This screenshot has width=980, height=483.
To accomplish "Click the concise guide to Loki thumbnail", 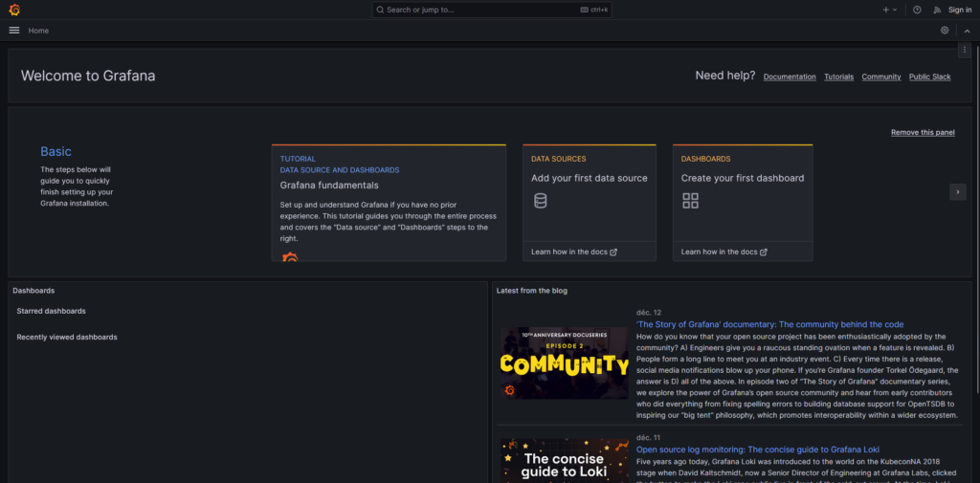I will [565, 460].
